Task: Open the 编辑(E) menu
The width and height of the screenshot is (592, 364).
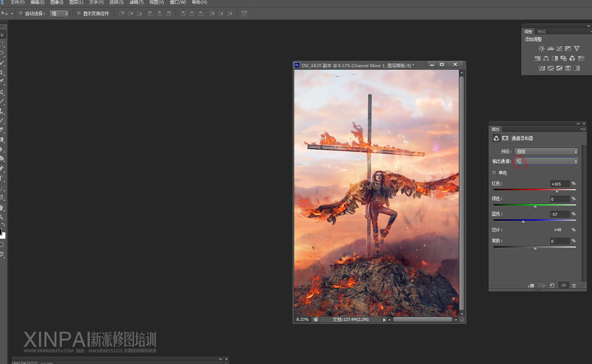Action: pyautogui.click(x=37, y=2)
